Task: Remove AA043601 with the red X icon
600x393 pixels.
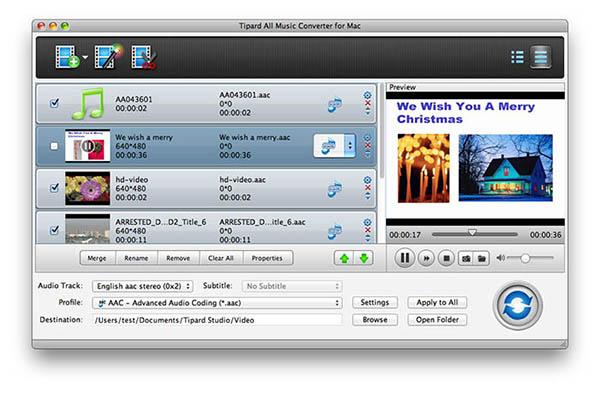Action: pyautogui.click(x=367, y=103)
